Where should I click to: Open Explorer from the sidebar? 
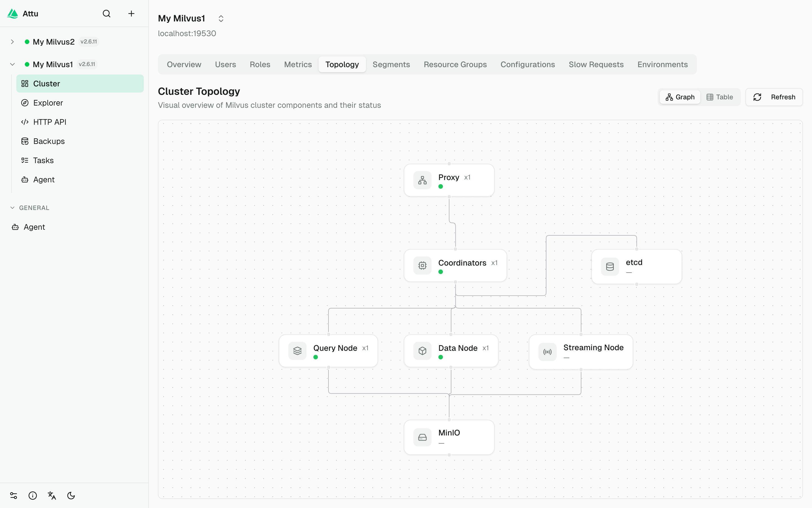[x=80, y=103]
